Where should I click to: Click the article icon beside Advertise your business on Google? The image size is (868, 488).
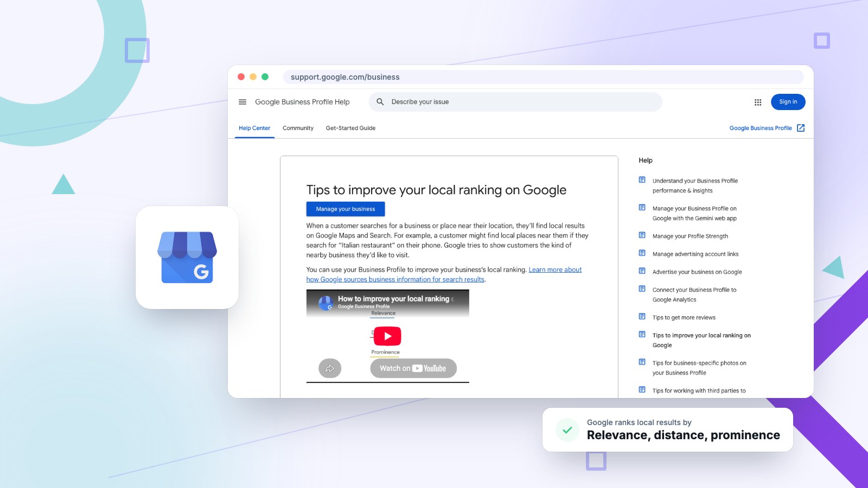tap(642, 271)
